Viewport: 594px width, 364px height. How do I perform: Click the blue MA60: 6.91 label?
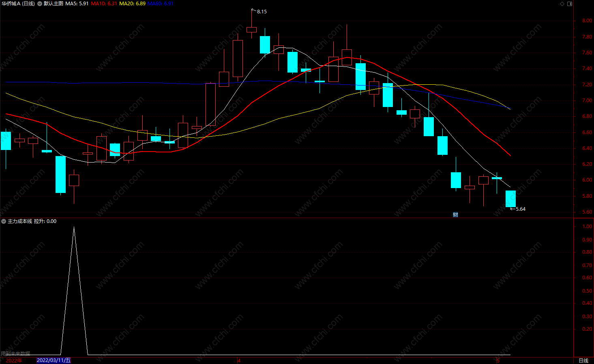coord(161,4)
